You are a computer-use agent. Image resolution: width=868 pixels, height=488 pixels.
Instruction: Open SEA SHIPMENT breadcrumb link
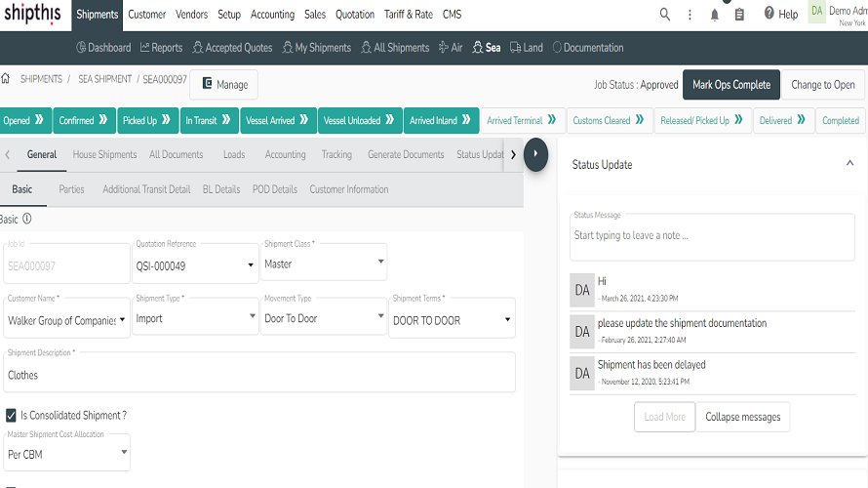[x=104, y=79]
